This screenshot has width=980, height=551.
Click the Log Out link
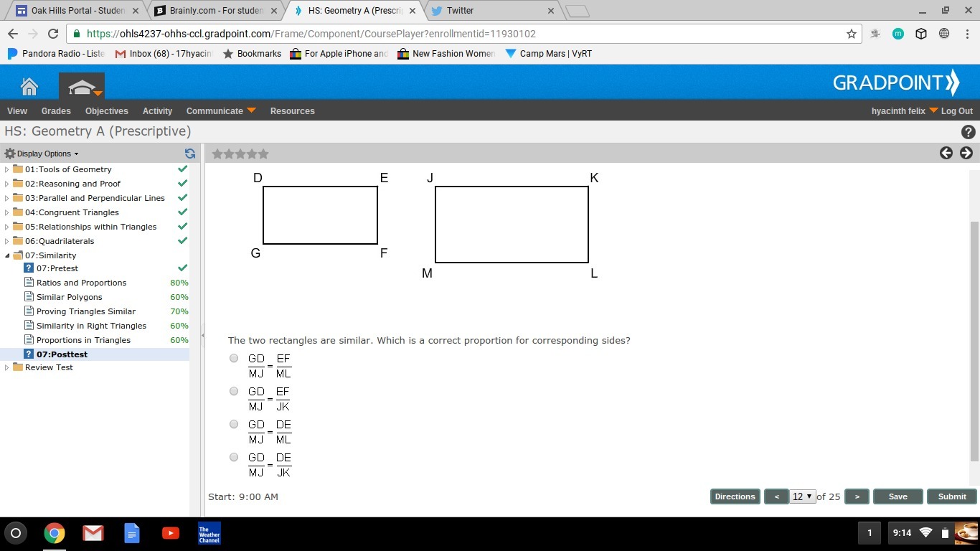957,111
